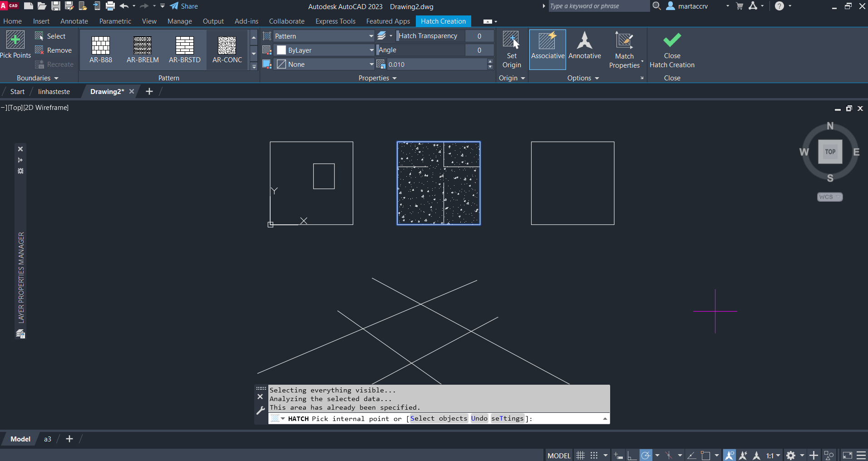Open the Insert ribbon tab
This screenshot has width=868, height=461.
point(41,21)
